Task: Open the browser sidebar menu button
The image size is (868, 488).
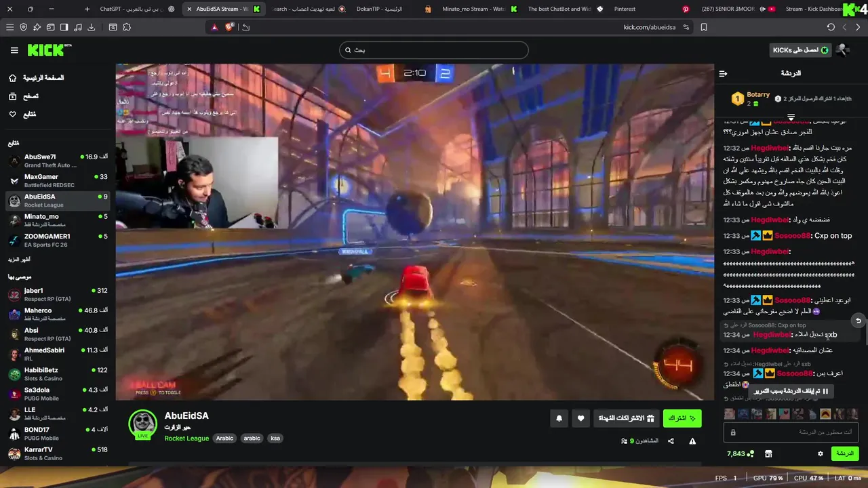Action: [9, 27]
